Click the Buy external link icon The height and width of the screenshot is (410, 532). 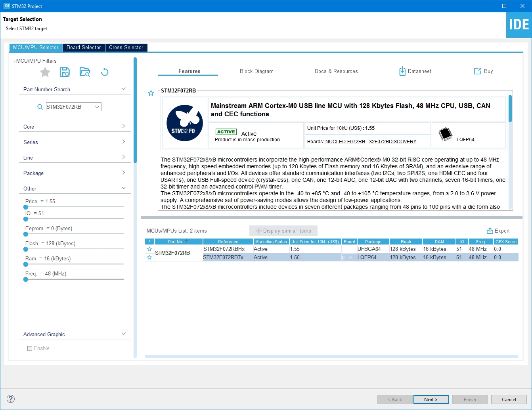point(477,71)
